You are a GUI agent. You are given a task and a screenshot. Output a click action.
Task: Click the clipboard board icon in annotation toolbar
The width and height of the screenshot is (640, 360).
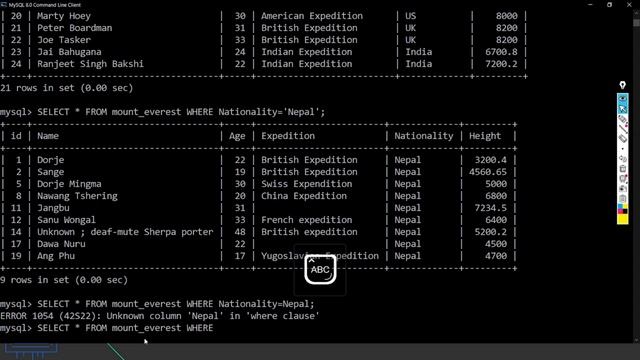click(x=622, y=199)
